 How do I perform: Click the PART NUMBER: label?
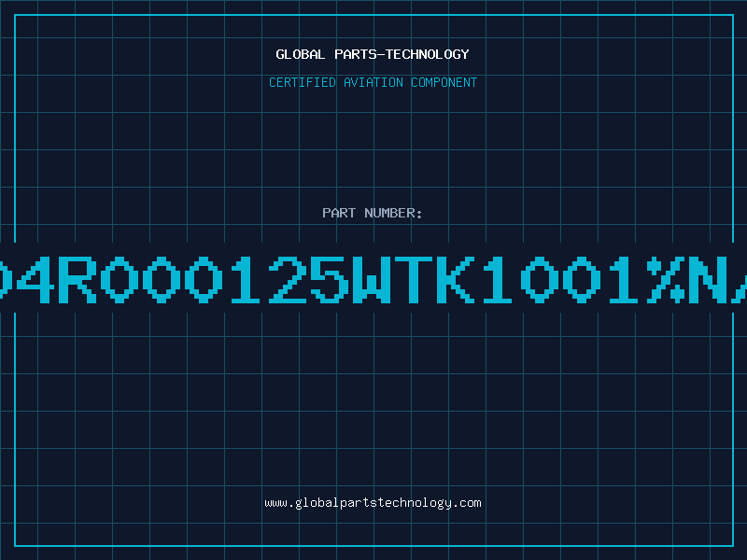[372, 213]
